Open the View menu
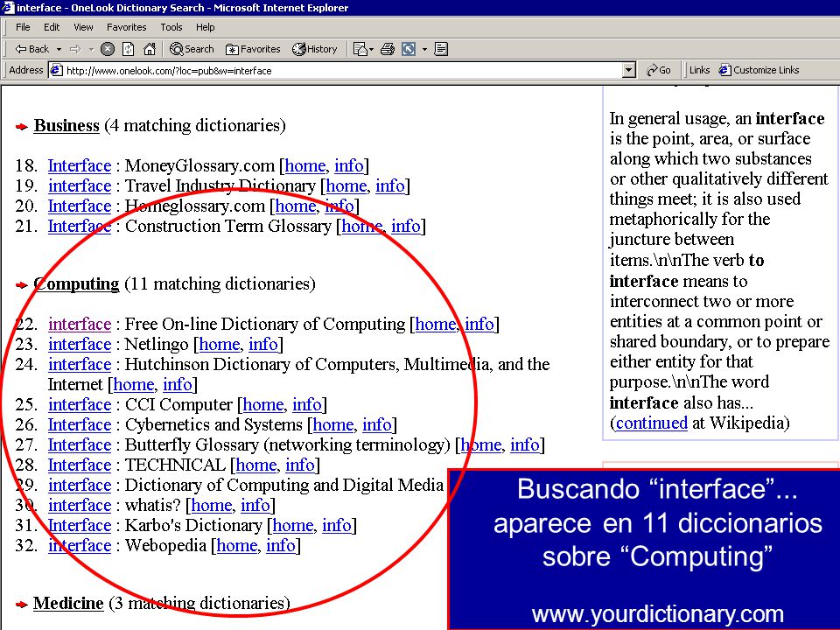The width and height of the screenshot is (840, 630). [83, 27]
